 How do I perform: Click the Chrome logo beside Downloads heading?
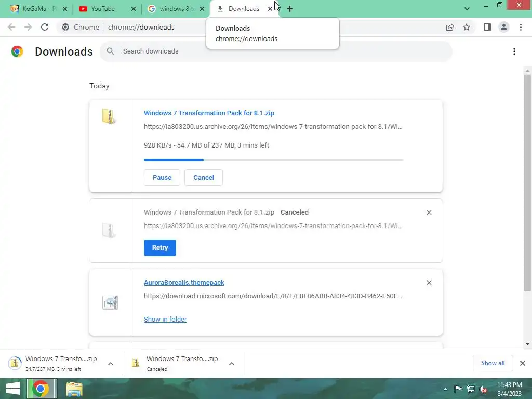coord(17,51)
